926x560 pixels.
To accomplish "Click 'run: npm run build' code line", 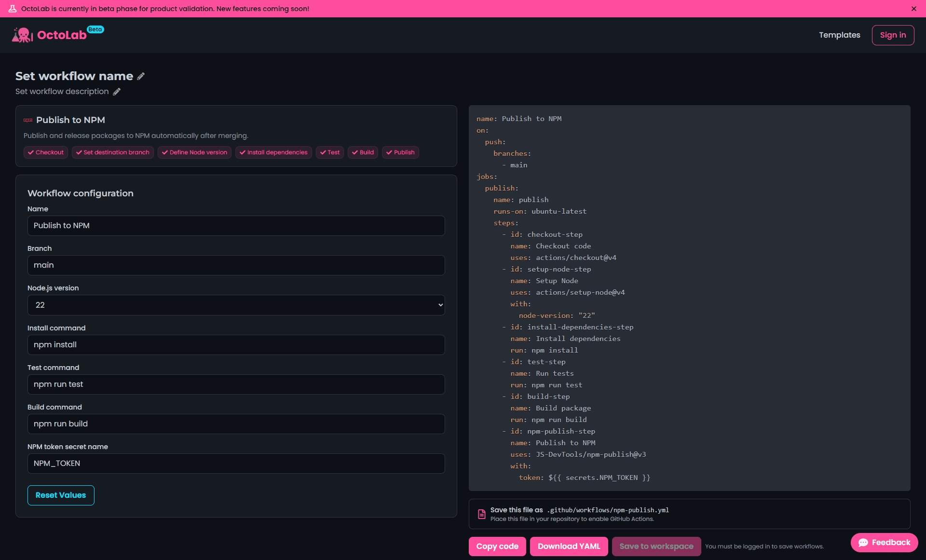I will pyautogui.click(x=549, y=420).
